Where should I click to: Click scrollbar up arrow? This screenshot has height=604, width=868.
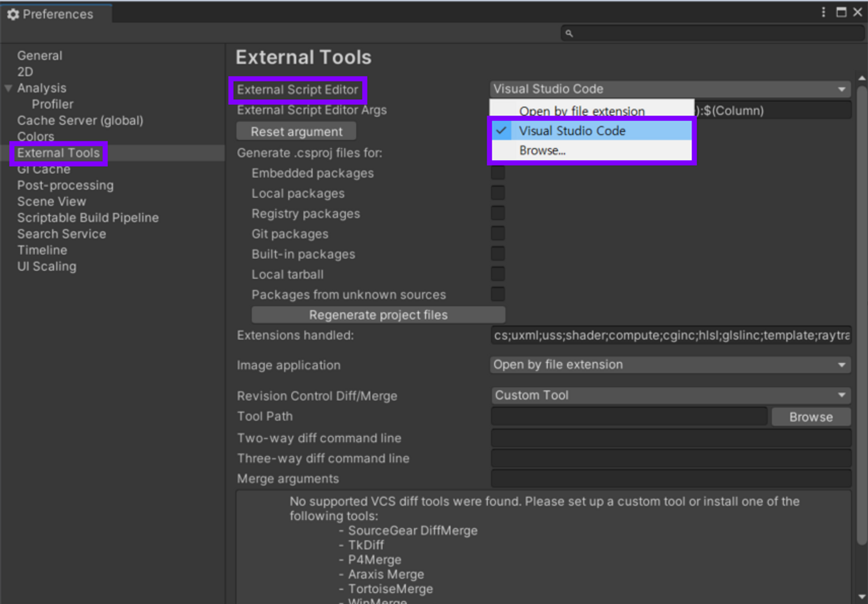point(862,78)
